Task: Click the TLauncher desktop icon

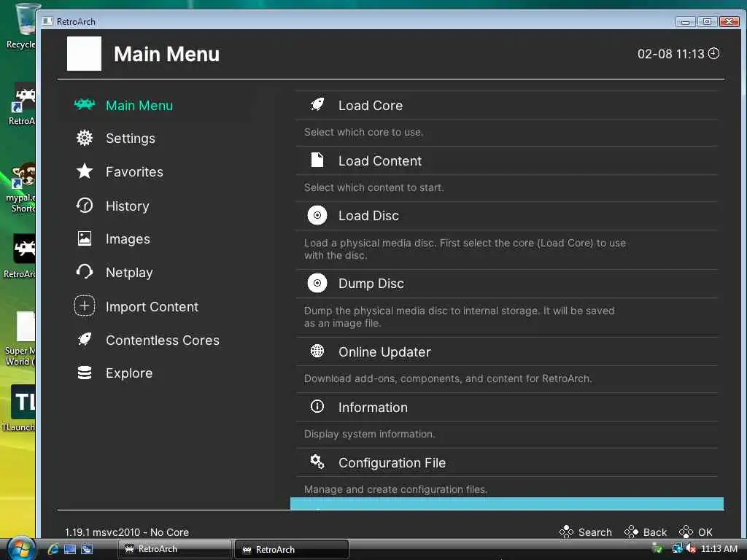Action: click(21, 407)
